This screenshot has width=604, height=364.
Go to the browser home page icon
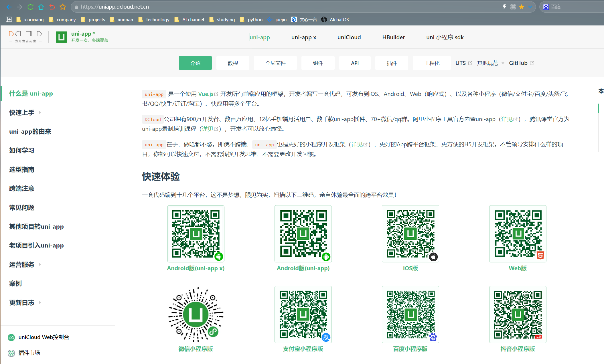[x=41, y=7]
